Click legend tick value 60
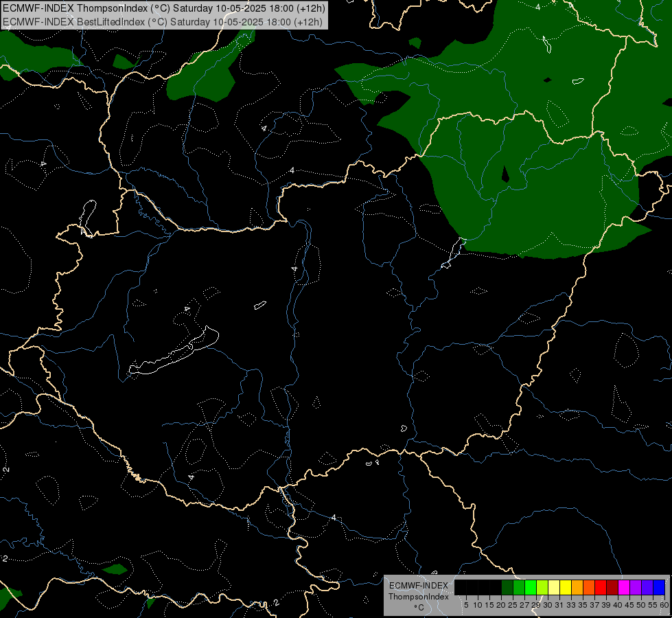This screenshot has height=618, width=672. point(664,605)
